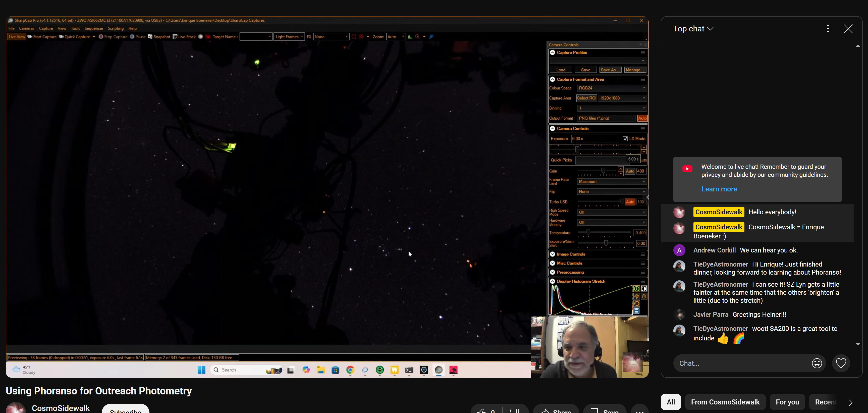Click the red crosshair reticule toolbar icon
Screen dimensions: 868x413
click(x=361, y=37)
